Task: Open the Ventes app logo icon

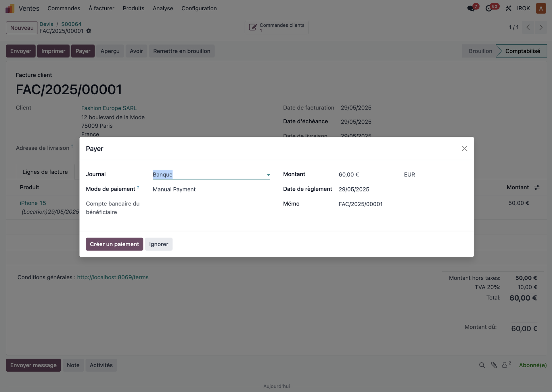Action: (x=10, y=8)
